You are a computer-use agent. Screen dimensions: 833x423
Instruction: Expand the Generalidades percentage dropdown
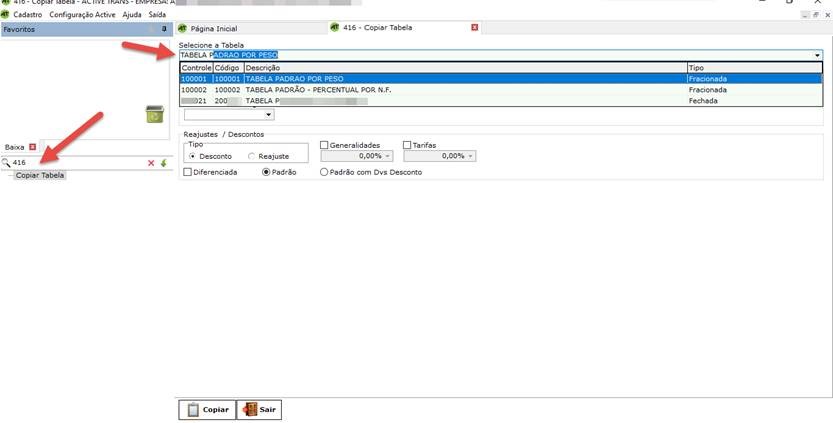pos(388,156)
